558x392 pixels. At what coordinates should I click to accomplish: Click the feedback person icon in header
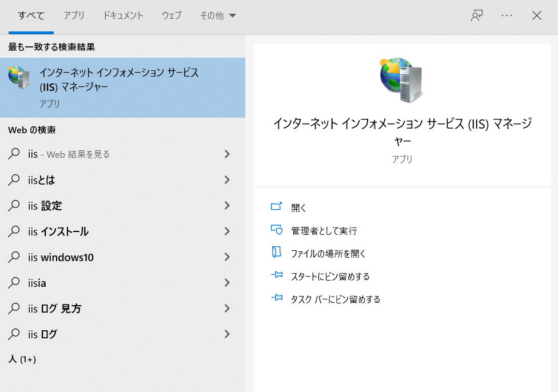(x=476, y=15)
